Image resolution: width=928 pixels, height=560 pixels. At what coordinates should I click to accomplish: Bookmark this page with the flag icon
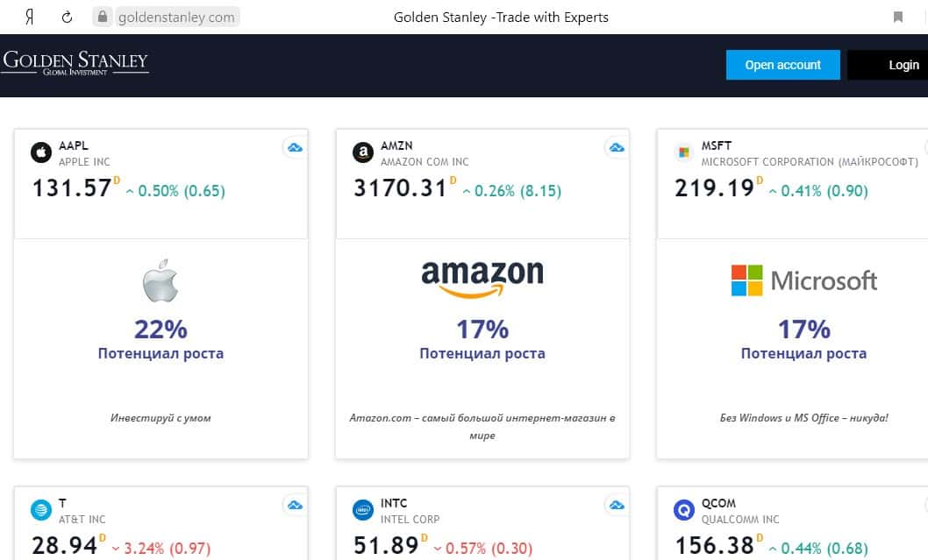(x=898, y=17)
